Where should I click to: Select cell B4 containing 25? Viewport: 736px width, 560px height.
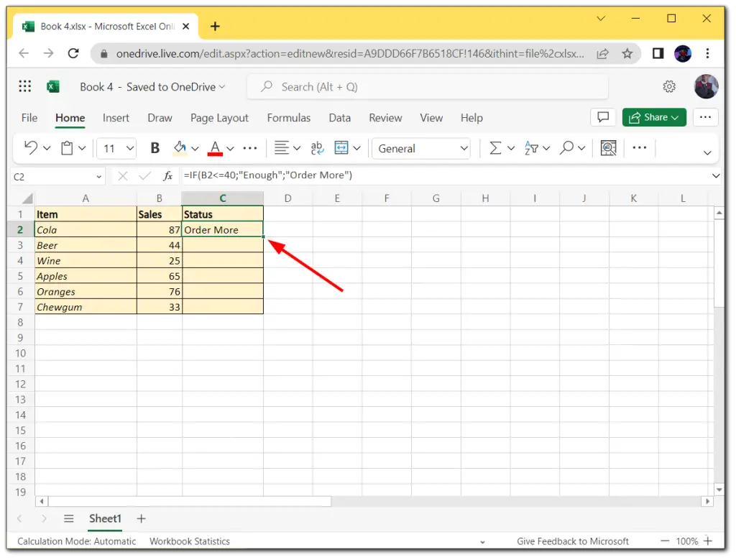pos(158,260)
